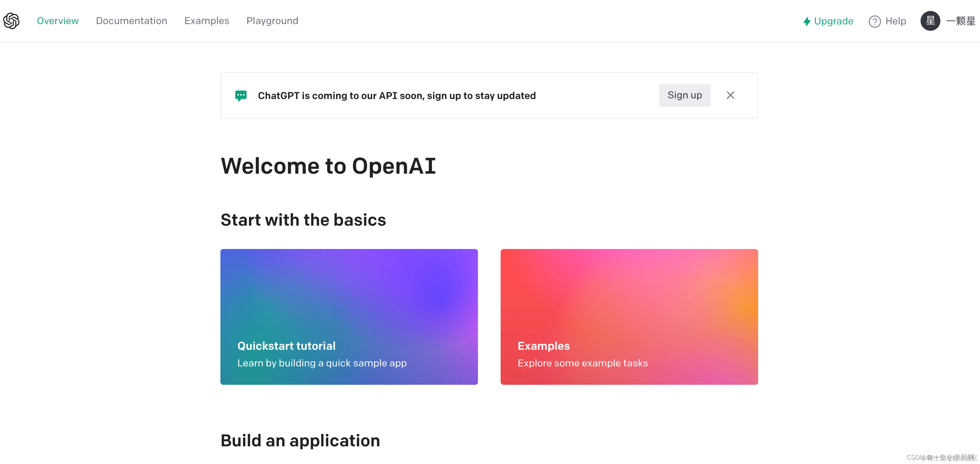Screen dimensions: 980x464
Task: Click the Help link text
Action: pyautogui.click(x=895, y=21)
